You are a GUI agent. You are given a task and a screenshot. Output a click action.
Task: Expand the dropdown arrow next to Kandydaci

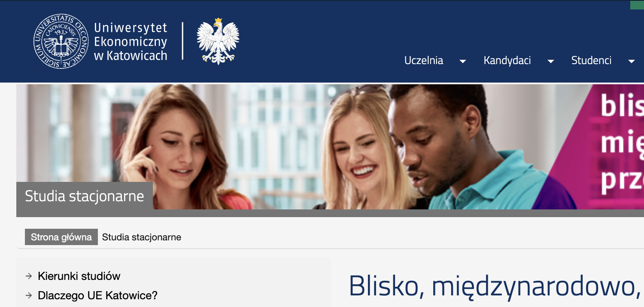(x=551, y=61)
